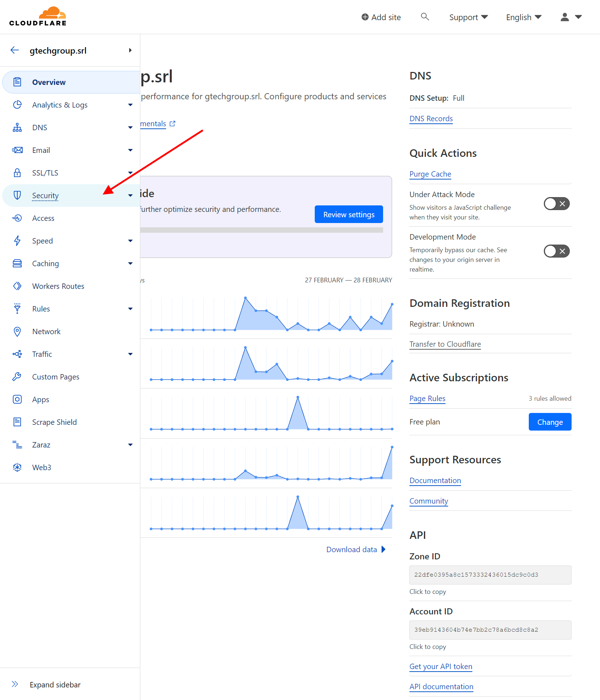Turn on Development Mode switch
The width and height of the screenshot is (600, 700).
point(556,251)
